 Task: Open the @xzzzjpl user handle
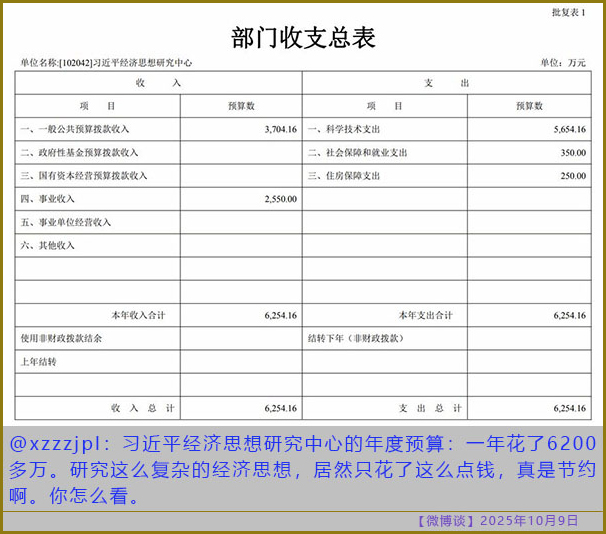point(54,444)
